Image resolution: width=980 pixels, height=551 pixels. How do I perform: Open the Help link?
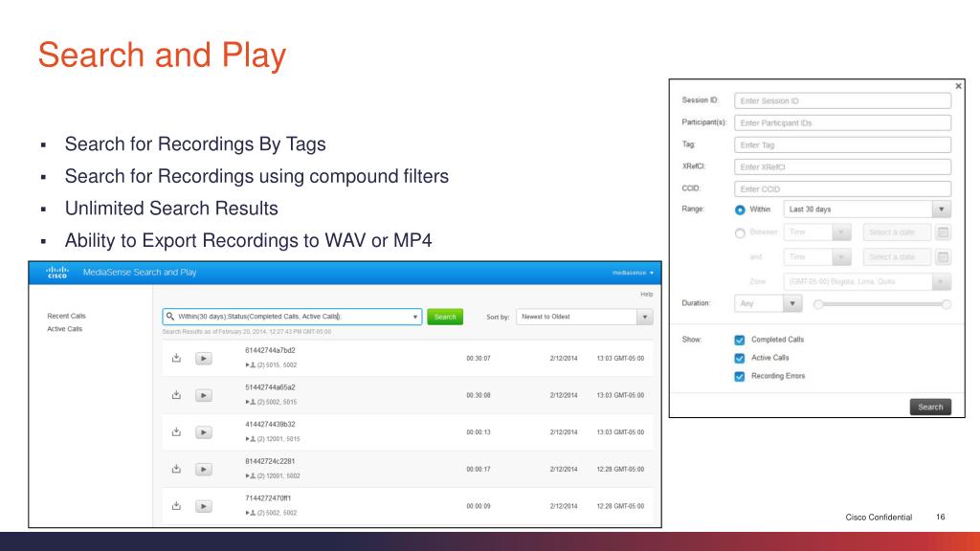pos(646,295)
